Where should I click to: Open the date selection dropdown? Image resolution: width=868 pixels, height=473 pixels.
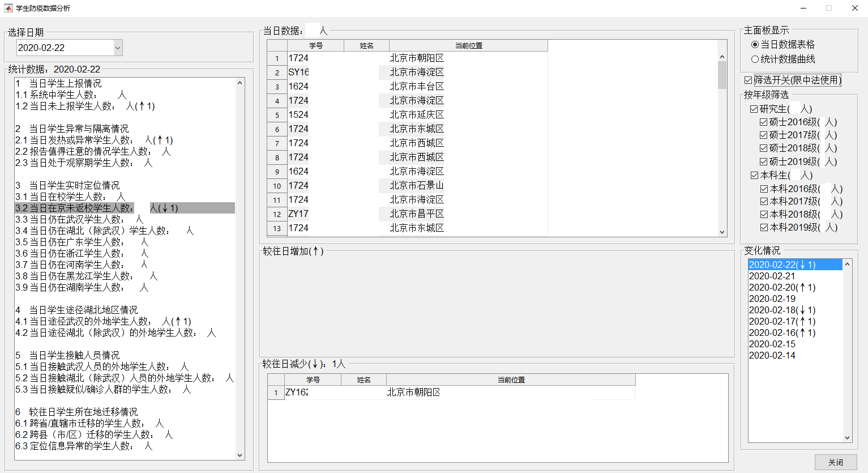click(x=118, y=48)
